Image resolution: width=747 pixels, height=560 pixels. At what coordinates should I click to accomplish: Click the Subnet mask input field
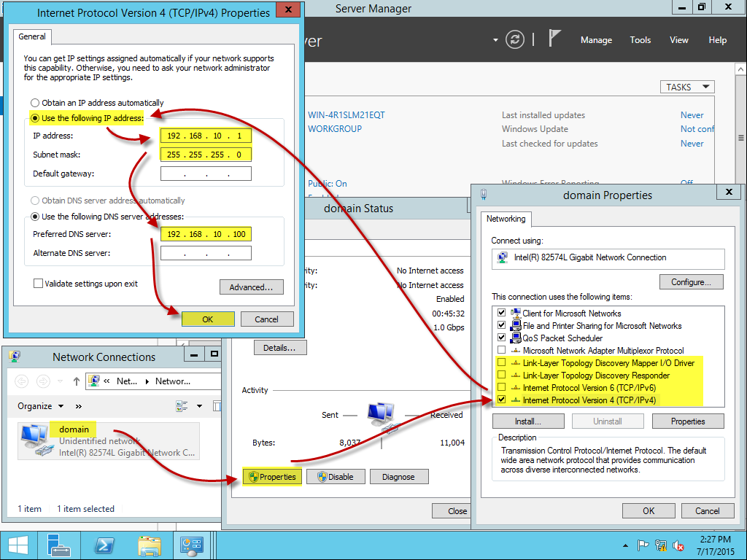pyautogui.click(x=206, y=155)
